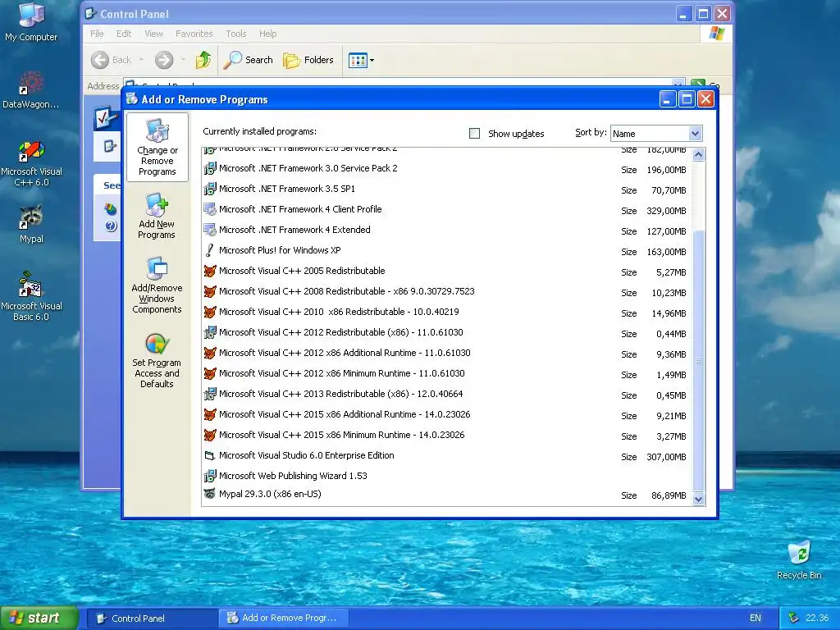Open View menu in Control Panel
The image size is (840, 630).
pos(153,34)
